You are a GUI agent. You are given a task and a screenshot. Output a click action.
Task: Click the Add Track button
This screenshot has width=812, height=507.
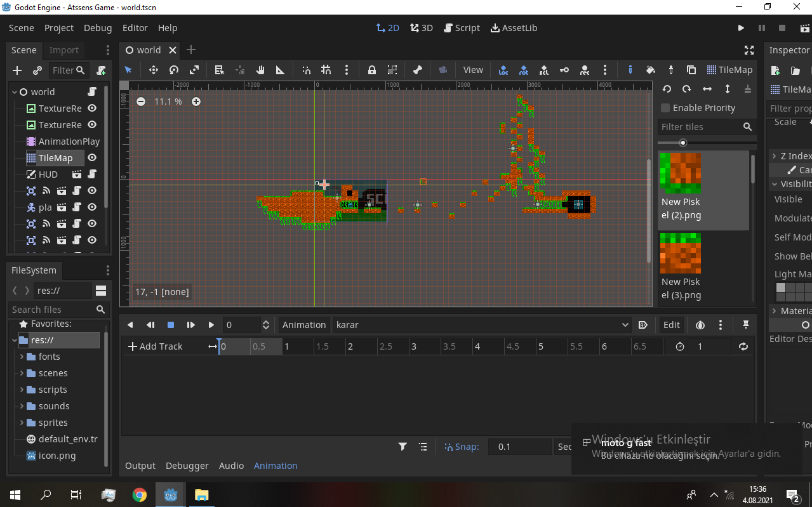pyautogui.click(x=156, y=346)
